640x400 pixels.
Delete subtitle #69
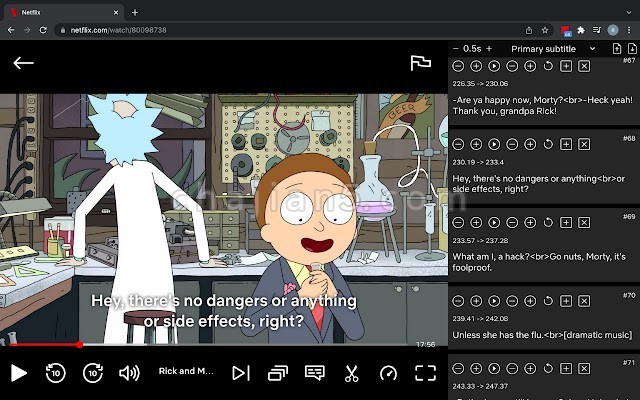584,222
